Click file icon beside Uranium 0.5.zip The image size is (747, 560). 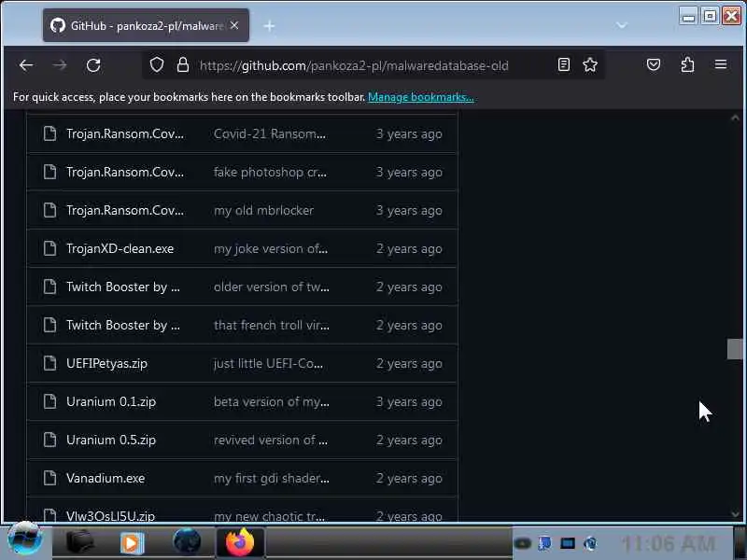click(49, 440)
